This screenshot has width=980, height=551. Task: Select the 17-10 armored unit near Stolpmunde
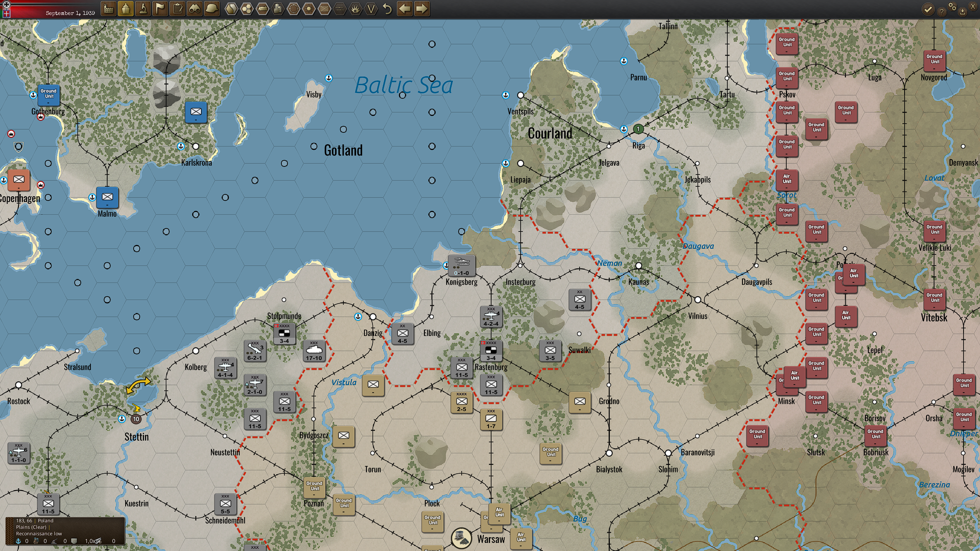[x=314, y=350]
